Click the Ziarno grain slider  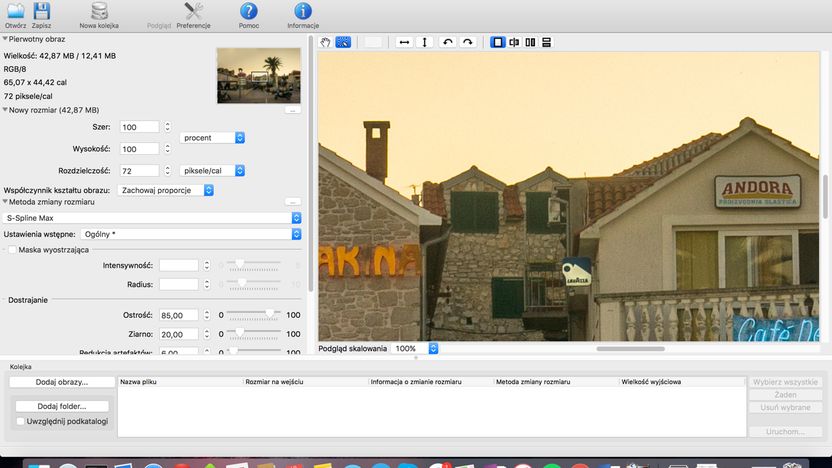(254, 333)
